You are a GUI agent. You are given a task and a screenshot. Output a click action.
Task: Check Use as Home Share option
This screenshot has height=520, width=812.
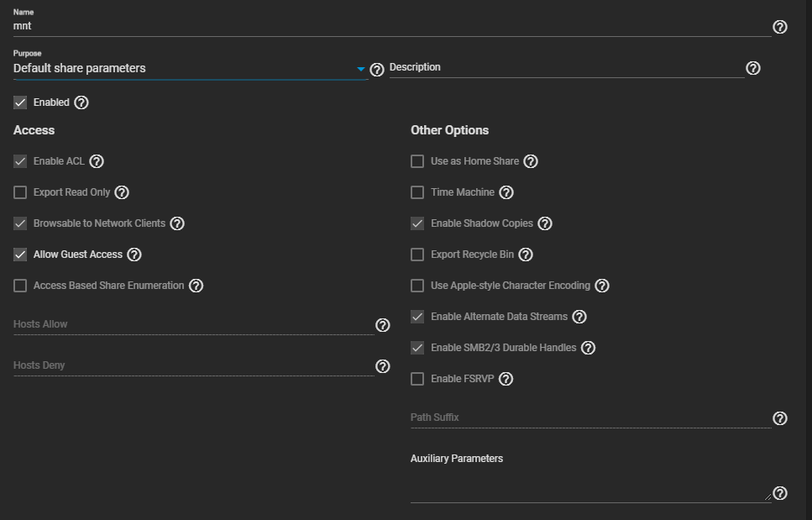click(417, 161)
